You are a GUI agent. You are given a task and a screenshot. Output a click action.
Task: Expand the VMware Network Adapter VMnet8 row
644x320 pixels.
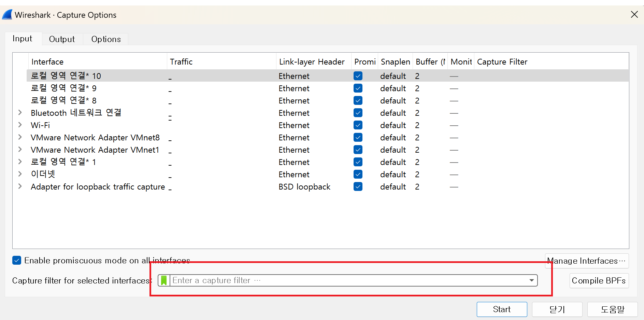point(20,137)
